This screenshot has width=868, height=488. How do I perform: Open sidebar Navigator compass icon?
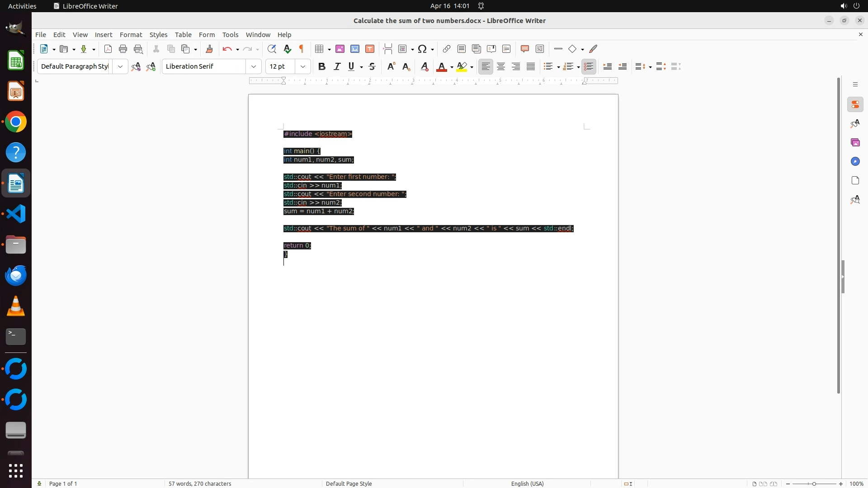tap(855, 161)
